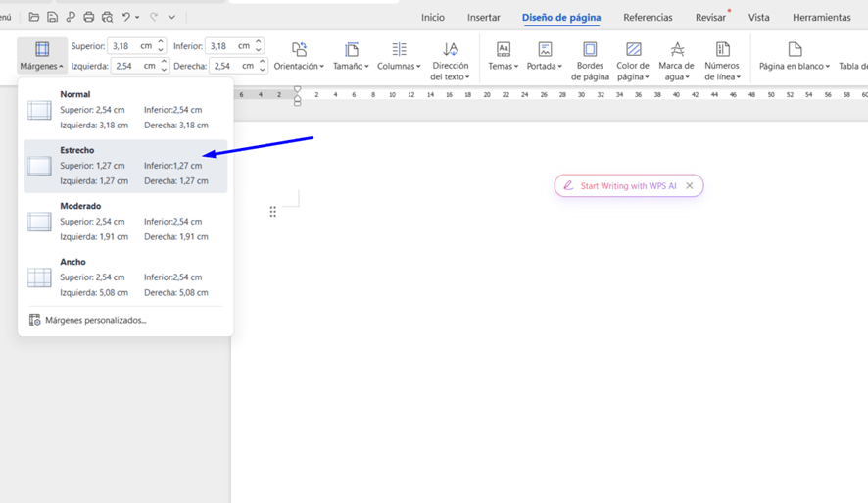Viewport: 868px width, 503px height.
Task: Open file using the folder icon
Action: [x=33, y=17]
